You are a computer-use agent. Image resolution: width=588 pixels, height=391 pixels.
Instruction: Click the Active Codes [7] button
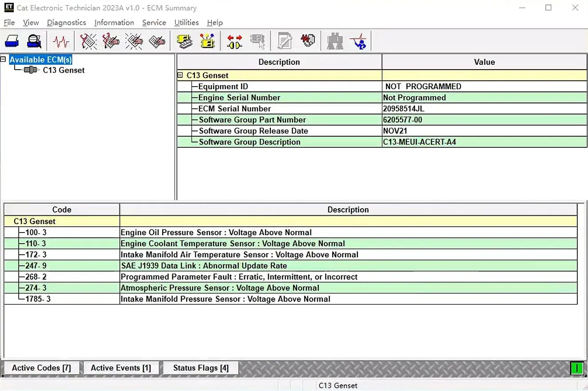click(41, 368)
